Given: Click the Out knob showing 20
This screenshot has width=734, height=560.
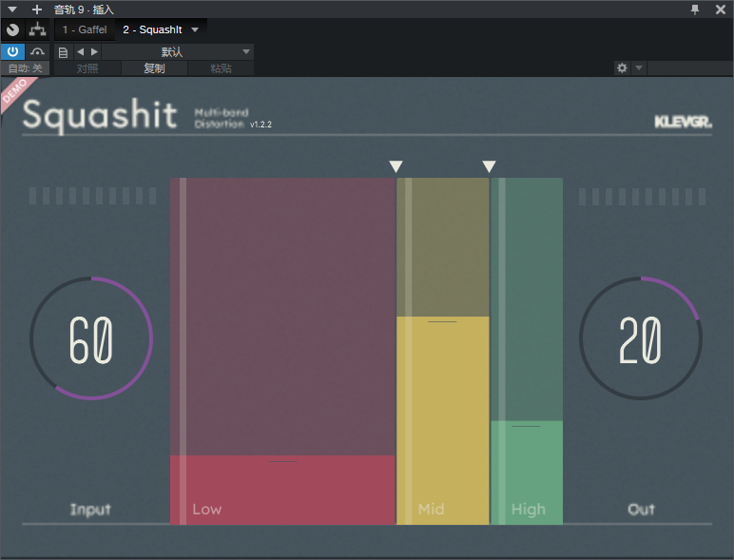Looking at the screenshot, I should [x=641, y=338].
